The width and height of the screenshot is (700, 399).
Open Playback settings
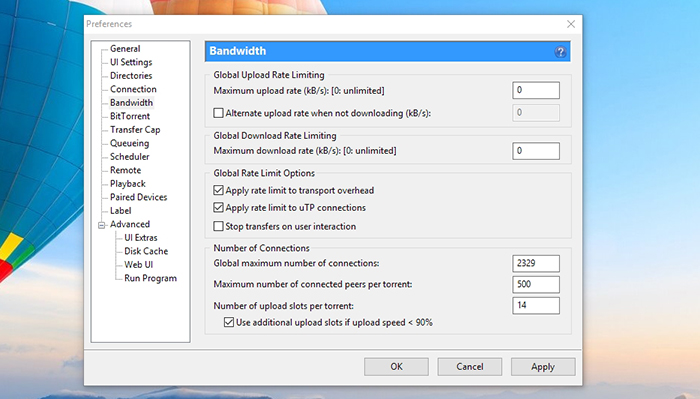click(128, 183)
